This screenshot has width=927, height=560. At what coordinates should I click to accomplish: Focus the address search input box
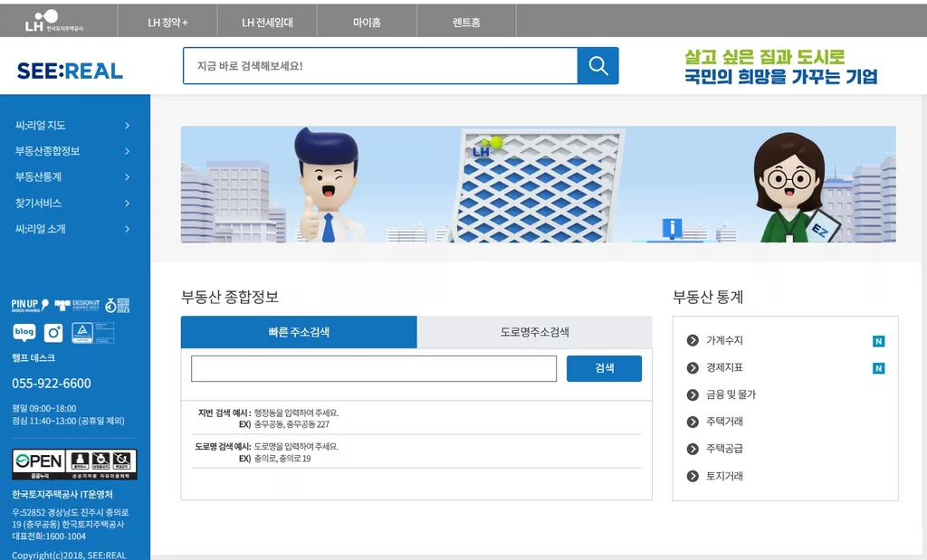(x=374, y=368)
